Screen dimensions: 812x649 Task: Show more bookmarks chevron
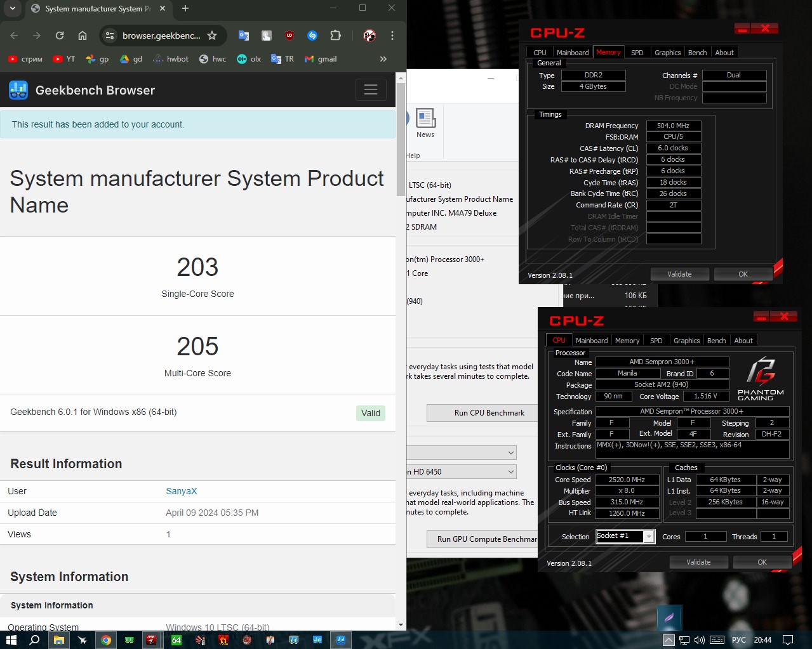pyautogui.click(x=383, y=59)
